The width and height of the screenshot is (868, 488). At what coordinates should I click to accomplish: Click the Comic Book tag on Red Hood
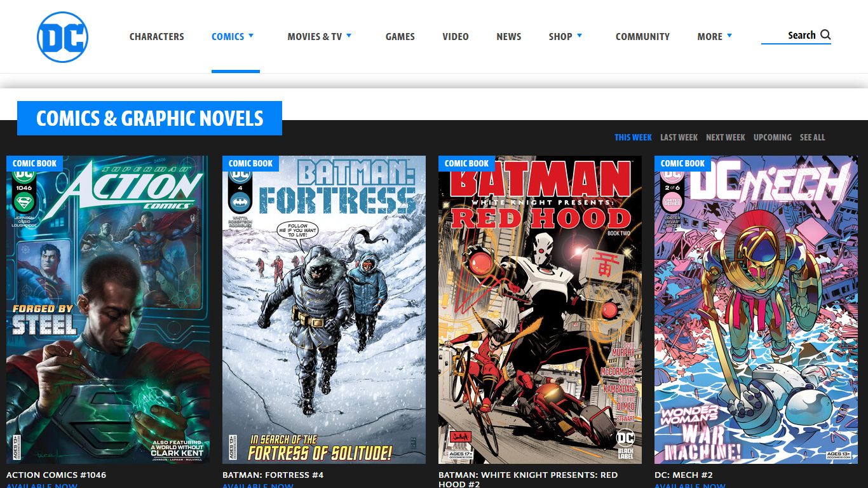(466, 163)
